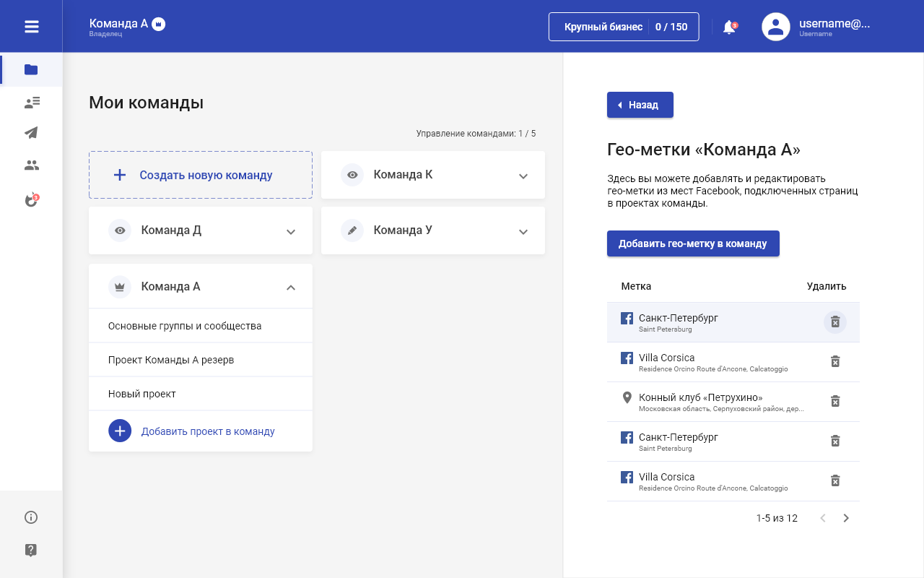Image resolution: width=924 pixels, height=578 pixels.
Task: Click Гео-метки «Команда А» heading
Action: 704,150
